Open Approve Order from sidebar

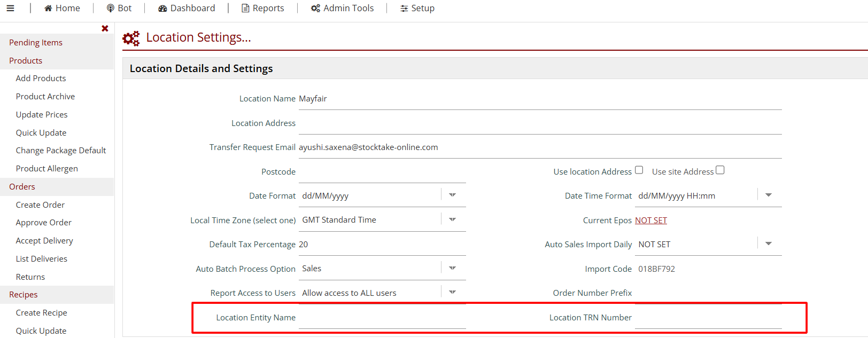pyautogui.click(x=44, y=223)
